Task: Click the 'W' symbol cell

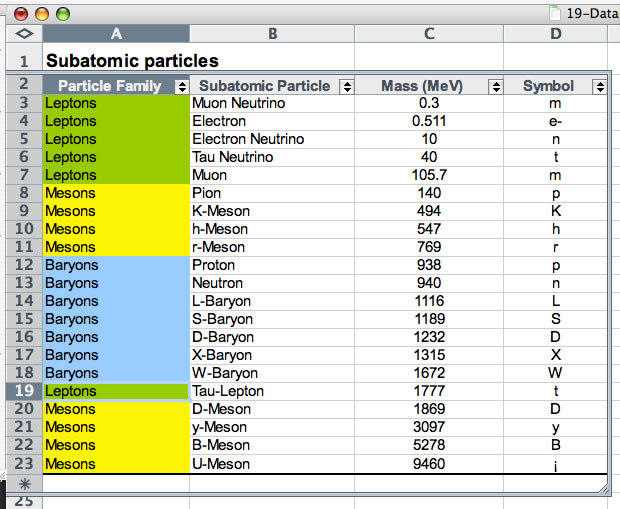Action: coord(555,373)
